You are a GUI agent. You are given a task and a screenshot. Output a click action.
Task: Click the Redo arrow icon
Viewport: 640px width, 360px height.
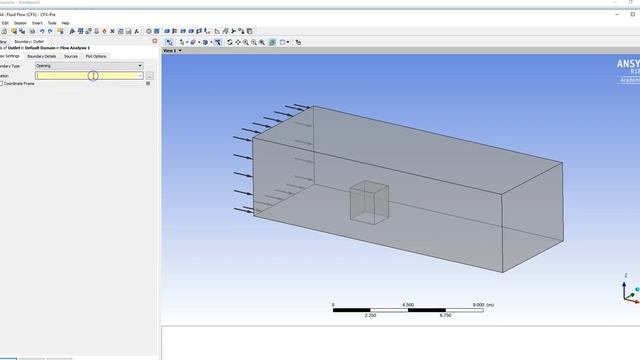50,31
